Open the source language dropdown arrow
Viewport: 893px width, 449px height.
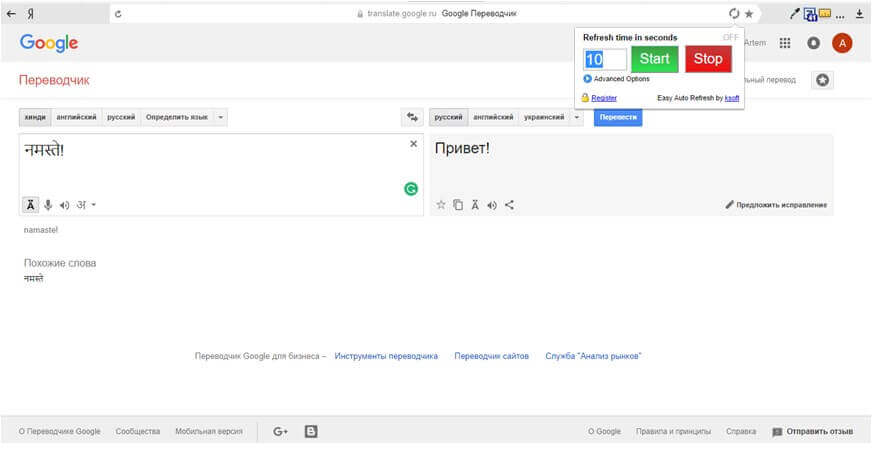(x=221, y=117)
